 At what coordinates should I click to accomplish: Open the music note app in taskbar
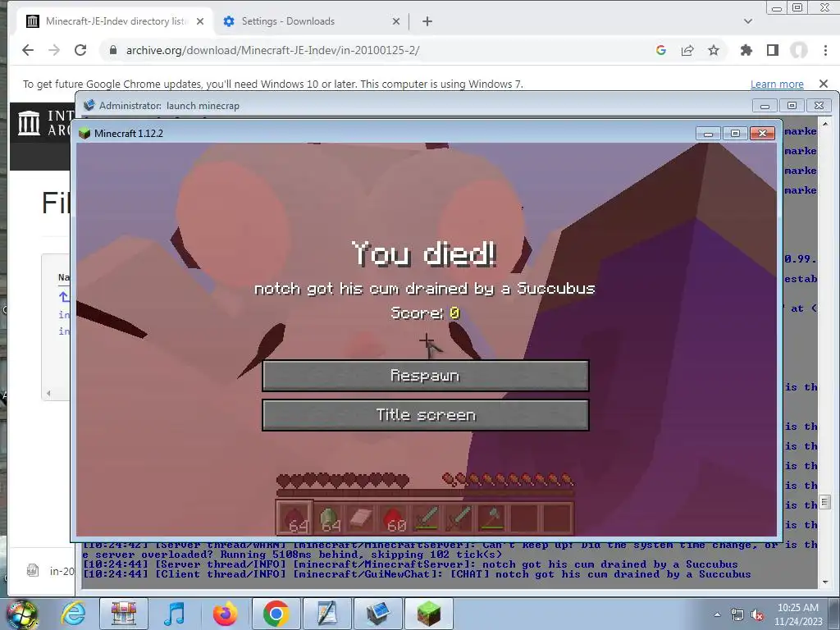(x=174, y=614)
